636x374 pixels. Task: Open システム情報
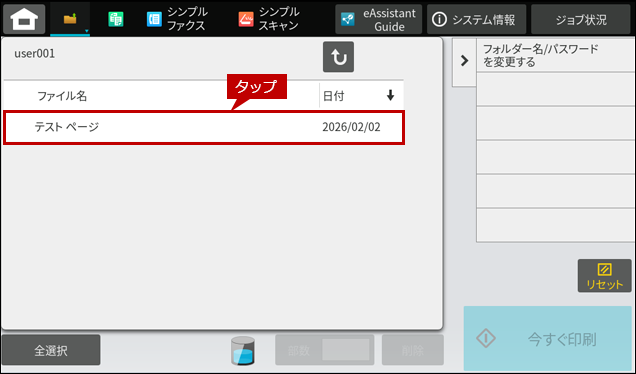(476, 19)
